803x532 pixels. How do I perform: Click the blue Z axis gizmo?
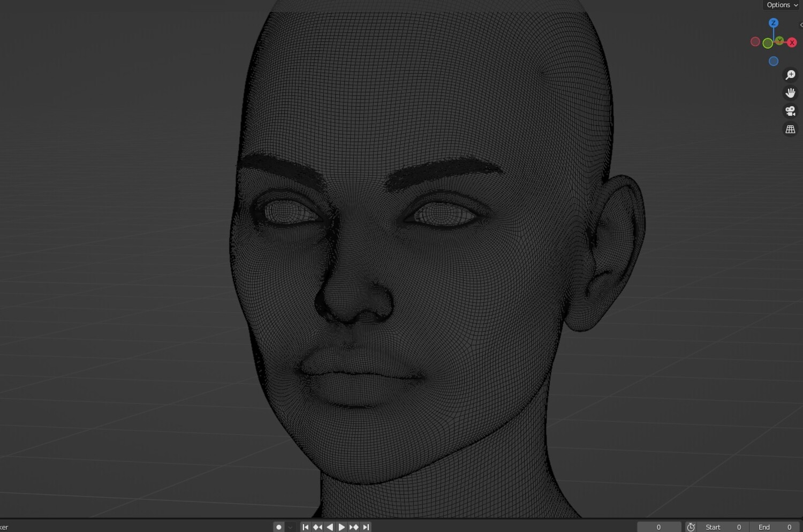coord(774,23)
